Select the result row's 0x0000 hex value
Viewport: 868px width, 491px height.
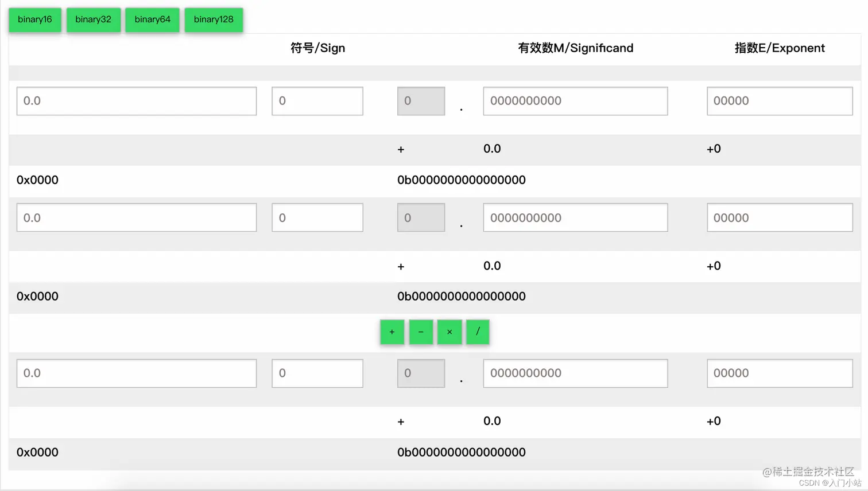coord(37,453)
